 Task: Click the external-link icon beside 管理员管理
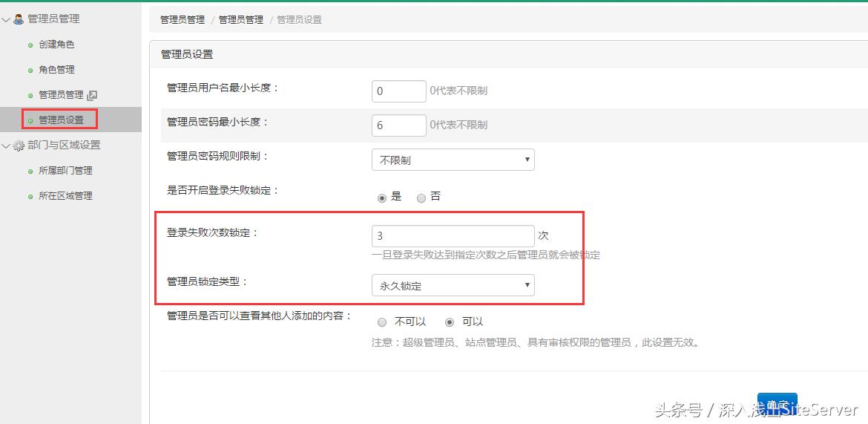click(x=92, y=95)
